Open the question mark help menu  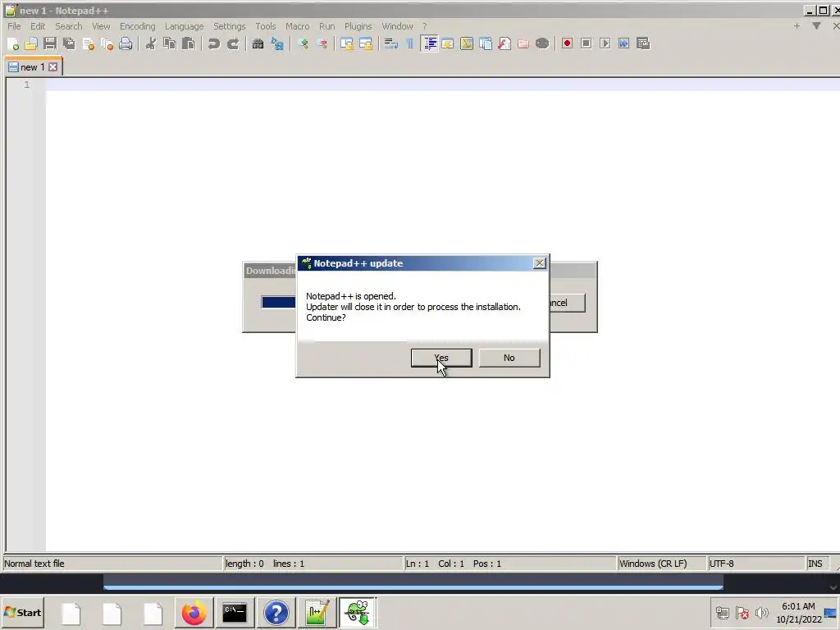(x=424, y=26)
